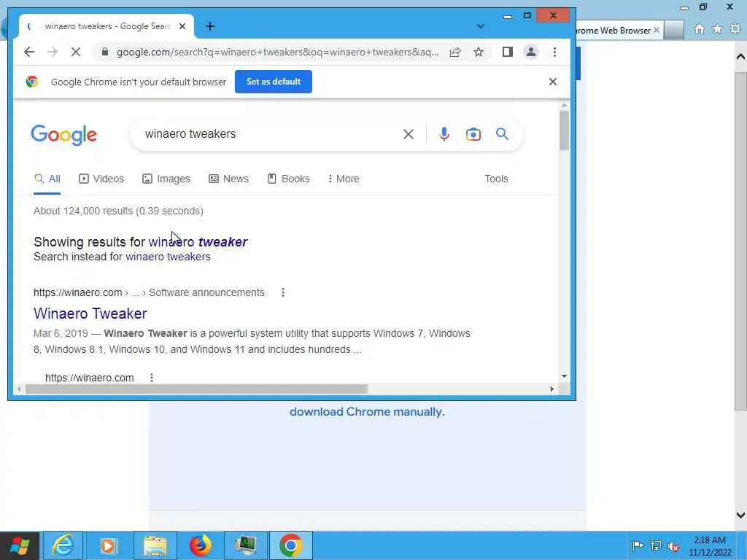Click Chrome's scroll left arrow

pos(18,389)
